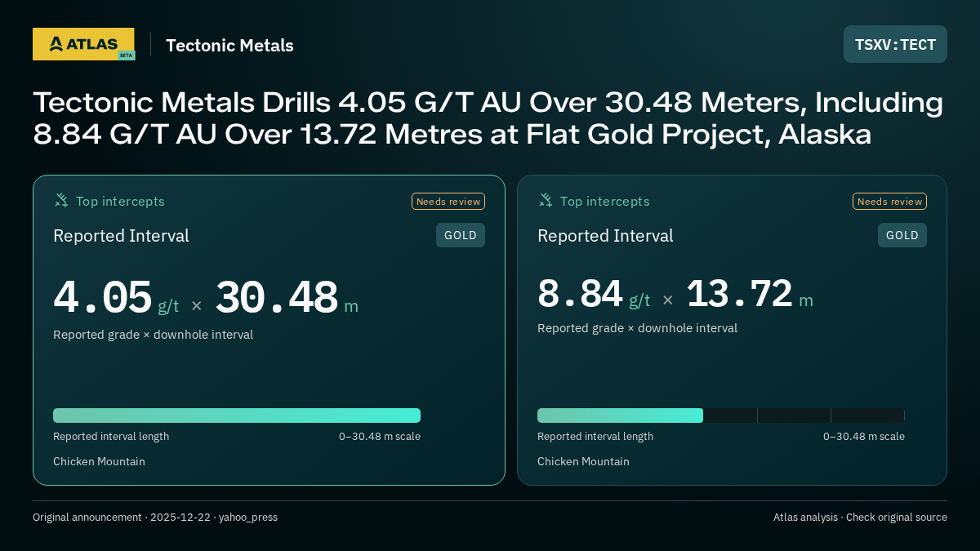This screenshot has height=551, width=980.
Task: Click the 8.84 grade value
Action: point(580,294)
